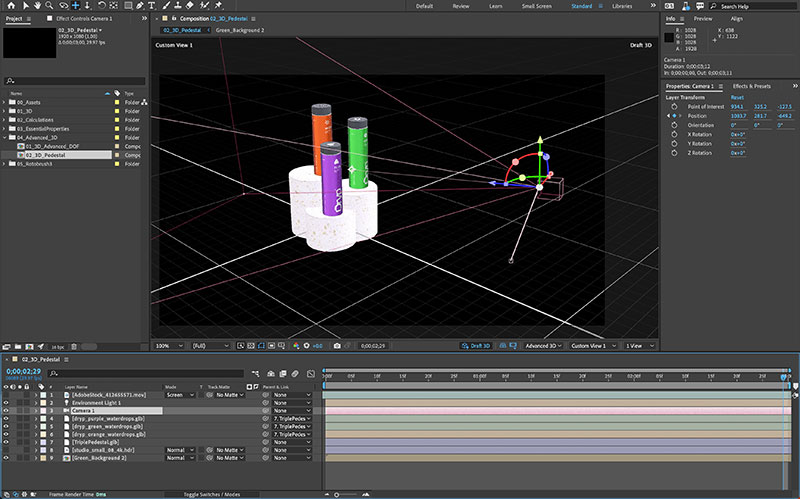800x499 pixels.
Task: Click the timeline zoom slider handle
Action: pos(336,494)
